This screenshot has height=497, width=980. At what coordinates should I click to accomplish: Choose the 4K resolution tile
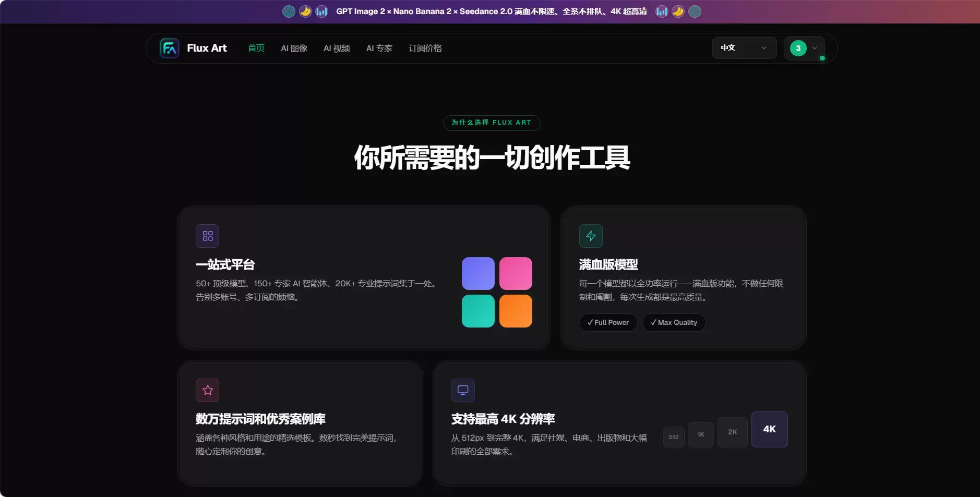(x=770, y=429)
